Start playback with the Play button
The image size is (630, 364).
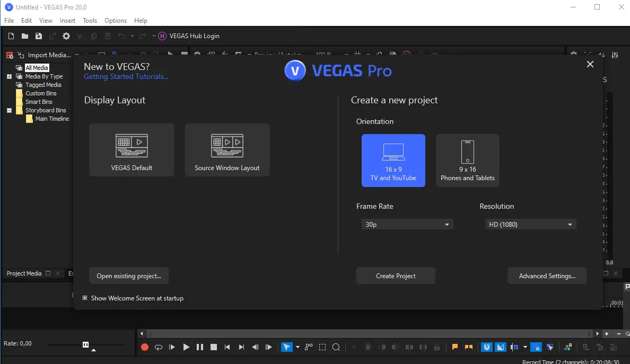point(186,347)
